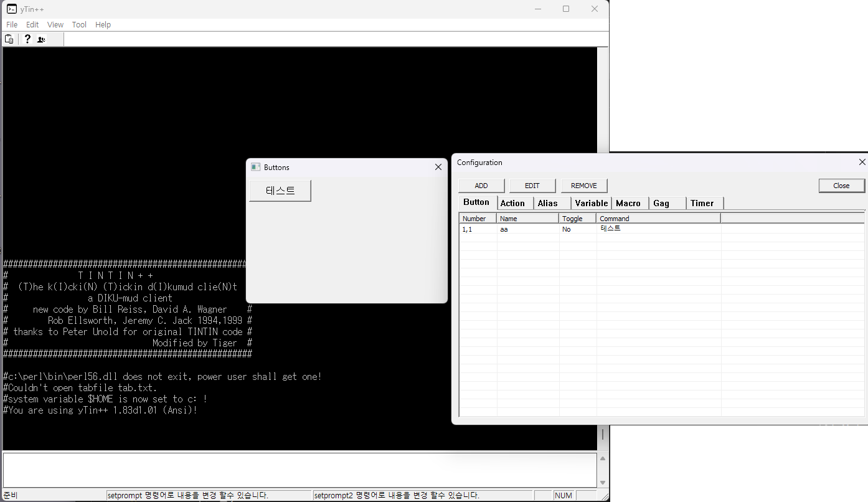Click the question mark help icon

pos(27,39)
